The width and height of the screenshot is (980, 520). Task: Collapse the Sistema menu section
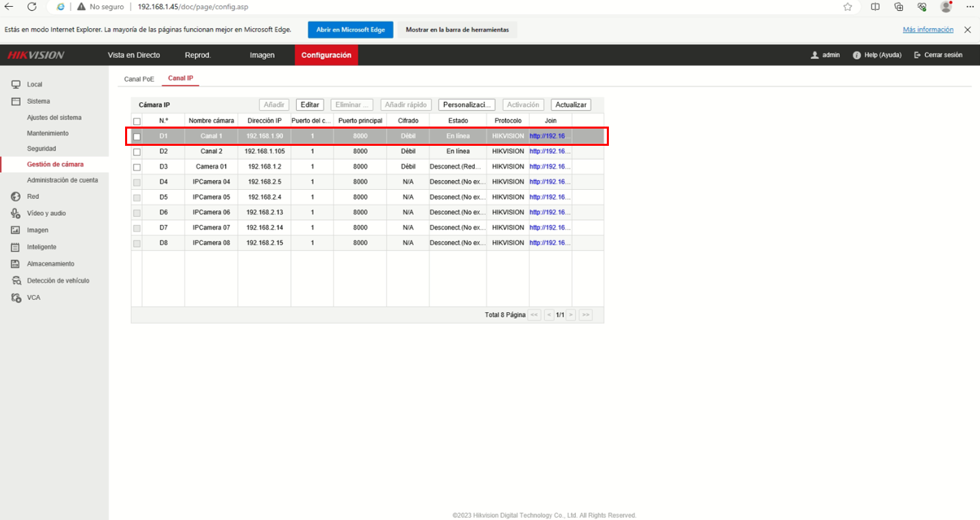pyautogui.click(x=38, y=101)
